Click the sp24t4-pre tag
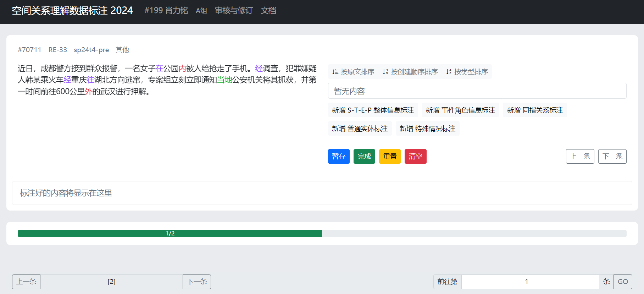Image resolution: width=644 pixels, height=294 pixels. [x=91, y=50]
